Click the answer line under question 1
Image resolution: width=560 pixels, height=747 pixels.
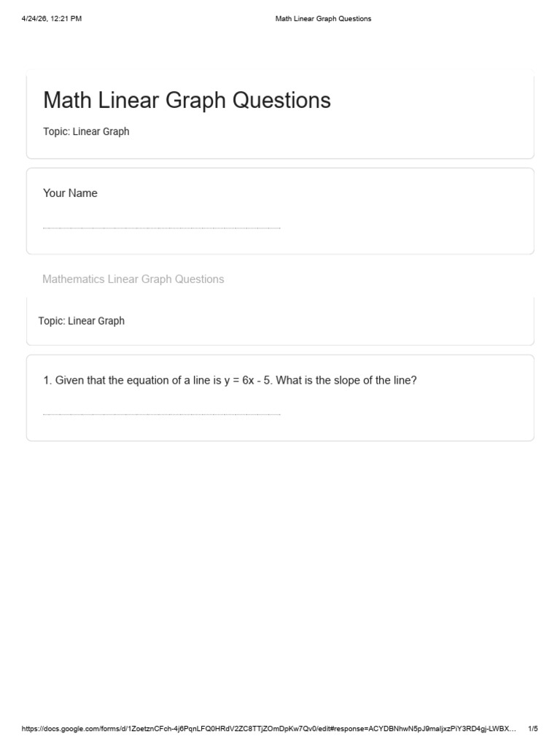[161, 414]
